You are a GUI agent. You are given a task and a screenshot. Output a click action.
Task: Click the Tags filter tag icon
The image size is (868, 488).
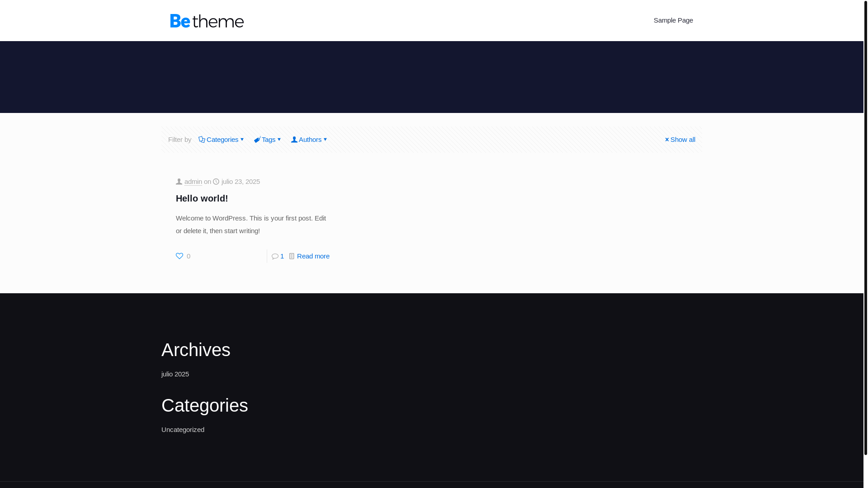[x=257, y=140]
